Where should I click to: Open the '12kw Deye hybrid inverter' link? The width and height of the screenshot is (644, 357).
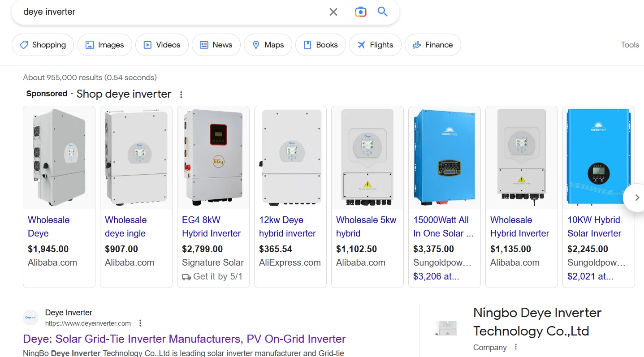point(288,227)
